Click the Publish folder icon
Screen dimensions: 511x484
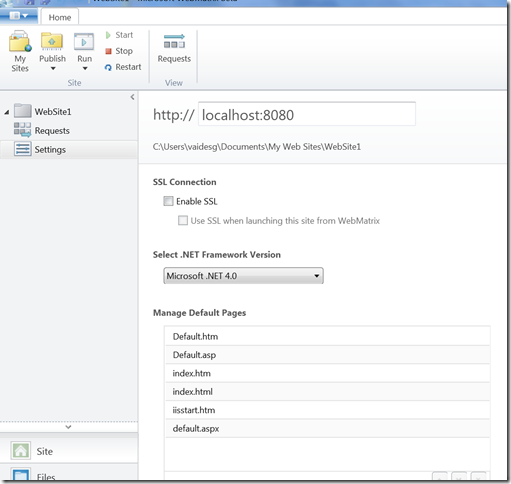52,42
